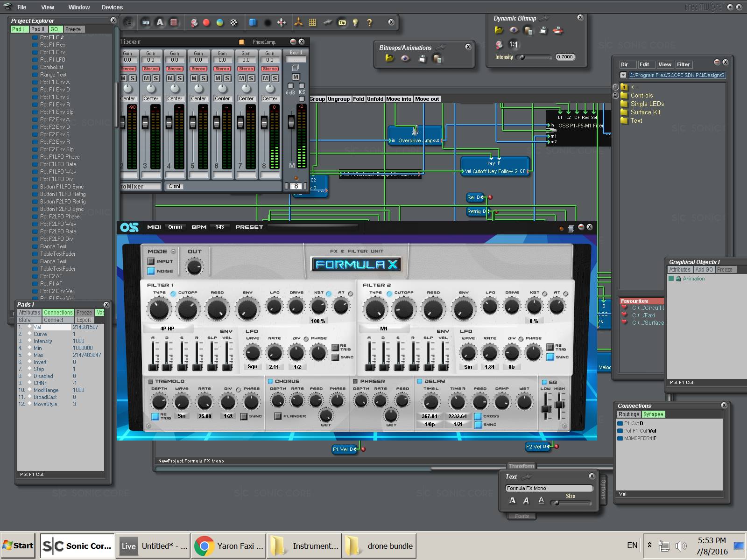Click the four-arrow move toolbar icon
Image resolution: width=747 pixels, height=560 pixels.
282,22
